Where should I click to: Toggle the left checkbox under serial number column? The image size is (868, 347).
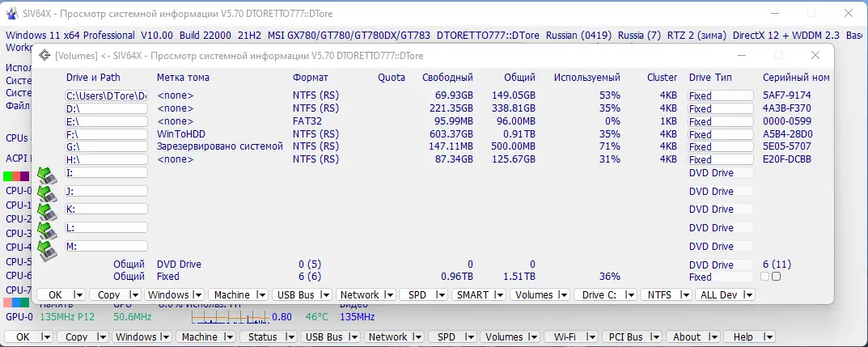(x=765, y=277)
